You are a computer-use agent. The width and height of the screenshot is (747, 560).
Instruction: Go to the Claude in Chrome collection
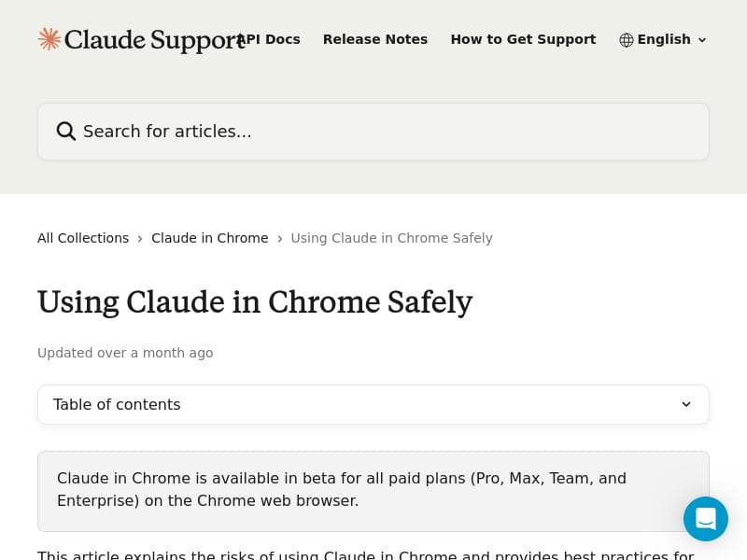click(x=210, y=238)
